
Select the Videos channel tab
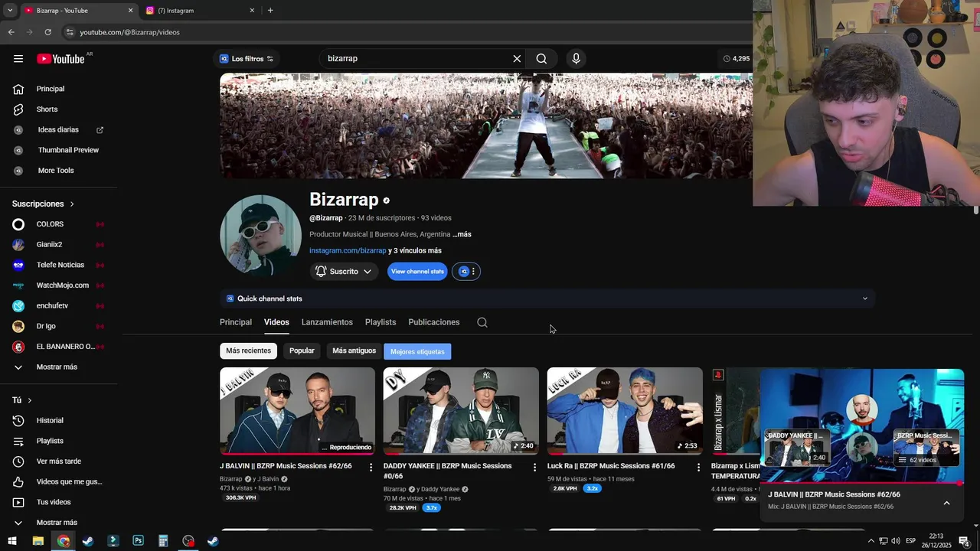(x=276, y=322)
